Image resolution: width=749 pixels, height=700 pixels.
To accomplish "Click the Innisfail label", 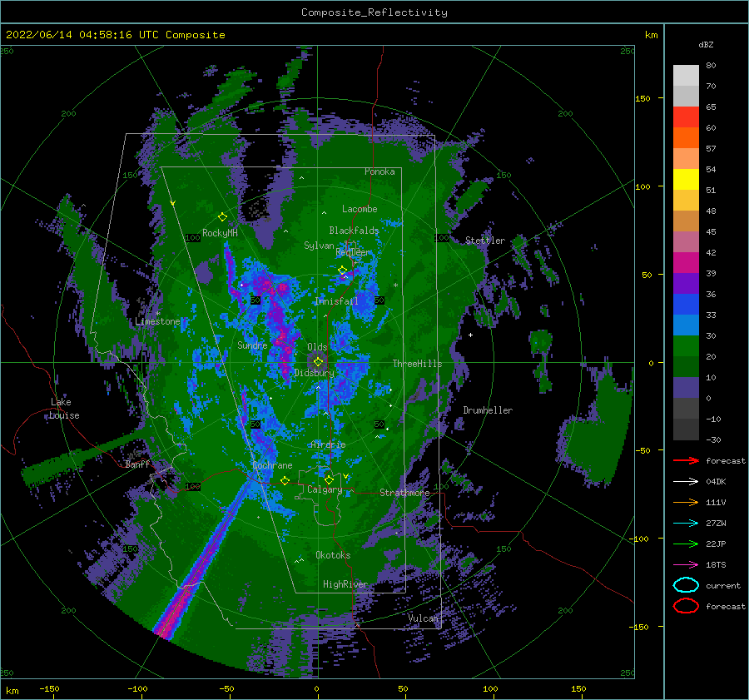I will click(x=336, y=301).
